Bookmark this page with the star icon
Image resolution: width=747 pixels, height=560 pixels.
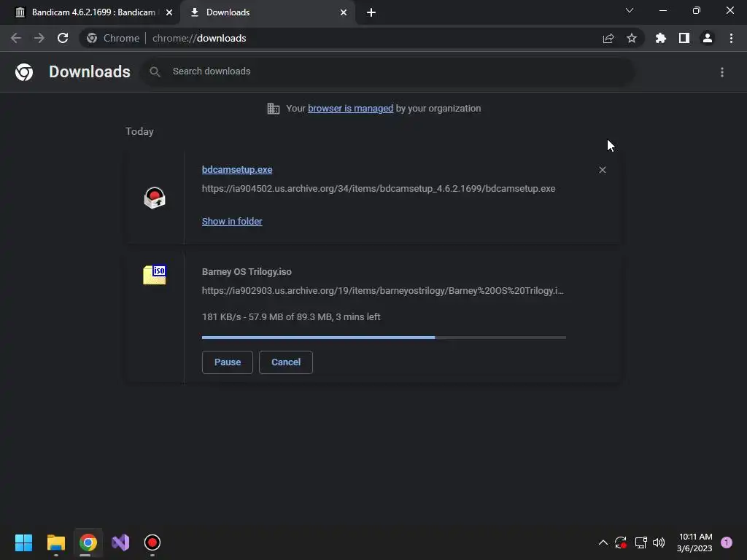[x=632, y=38]
